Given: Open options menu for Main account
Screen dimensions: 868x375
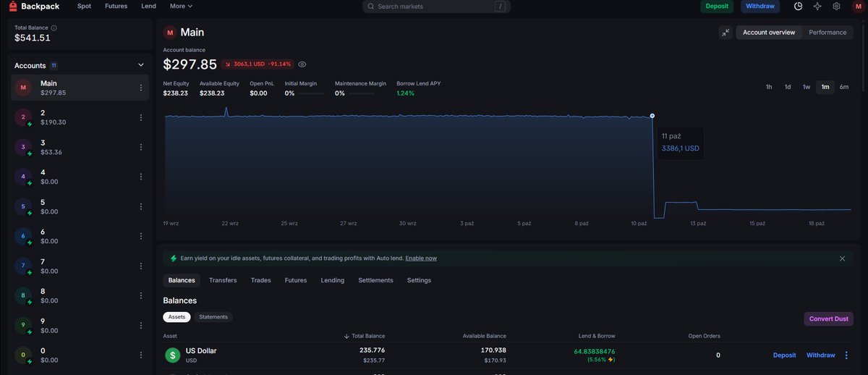Looking at the screenshot, I should (x=141, y=88).
